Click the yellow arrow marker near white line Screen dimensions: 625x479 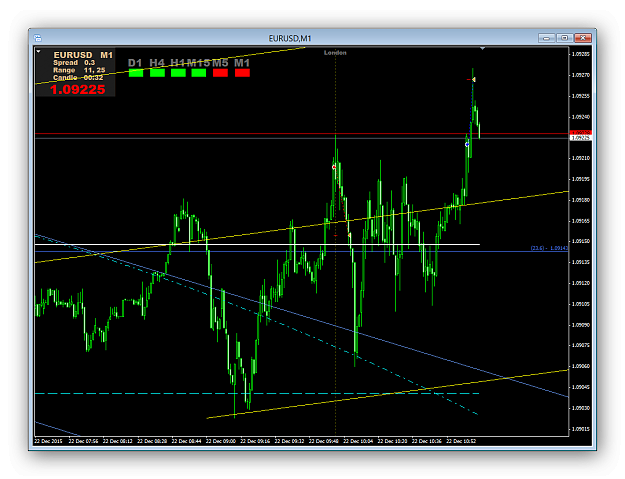point(349,236)
